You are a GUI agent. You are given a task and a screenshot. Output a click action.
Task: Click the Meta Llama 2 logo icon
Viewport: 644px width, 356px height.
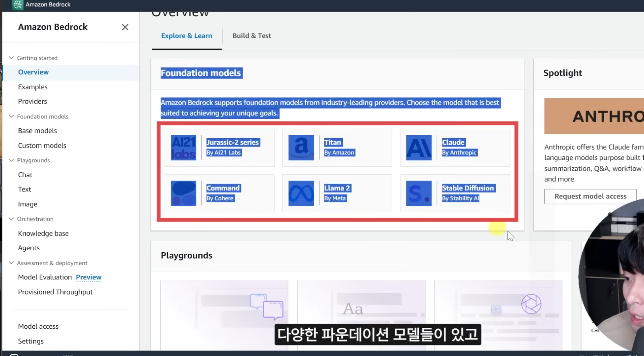click(301, 193)
